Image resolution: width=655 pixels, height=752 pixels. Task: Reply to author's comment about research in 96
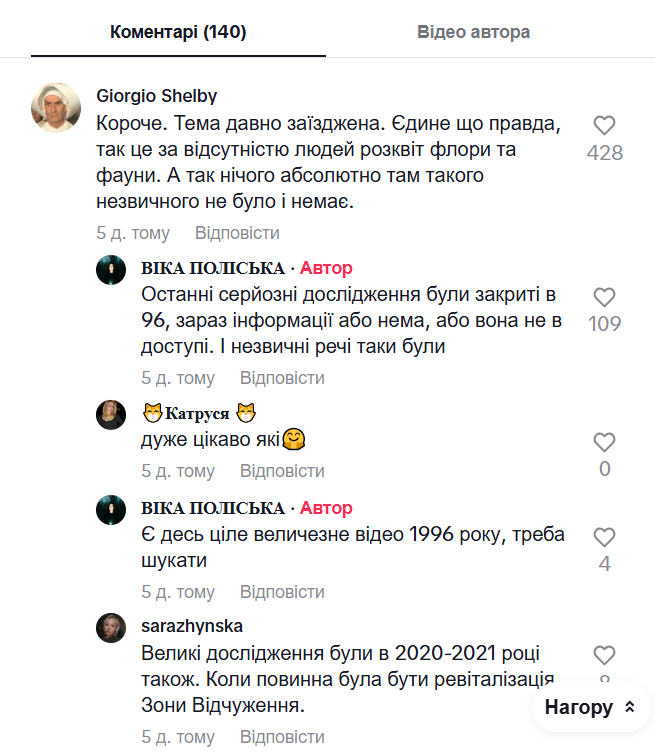282,378
